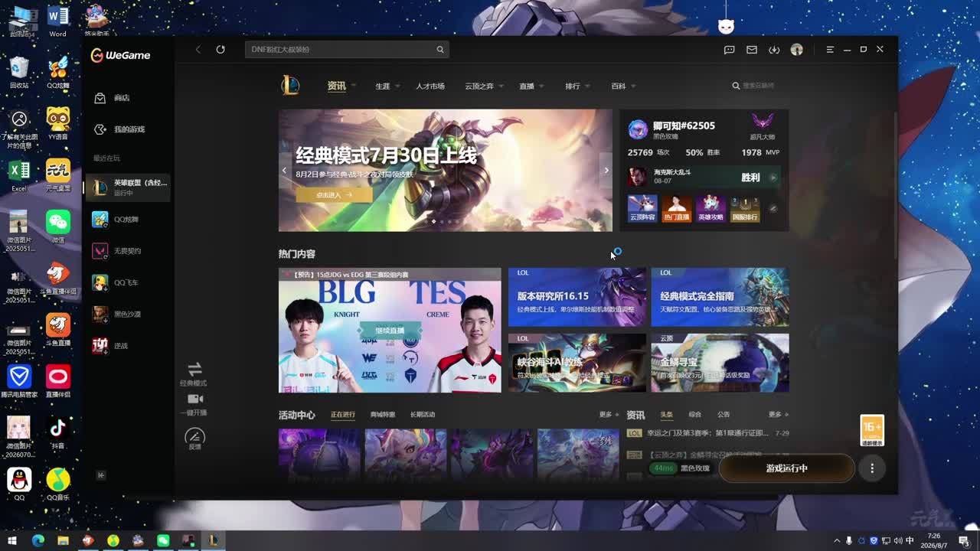Open the 云顶之弈 tab
980x551 pixels.
point(479,86)
